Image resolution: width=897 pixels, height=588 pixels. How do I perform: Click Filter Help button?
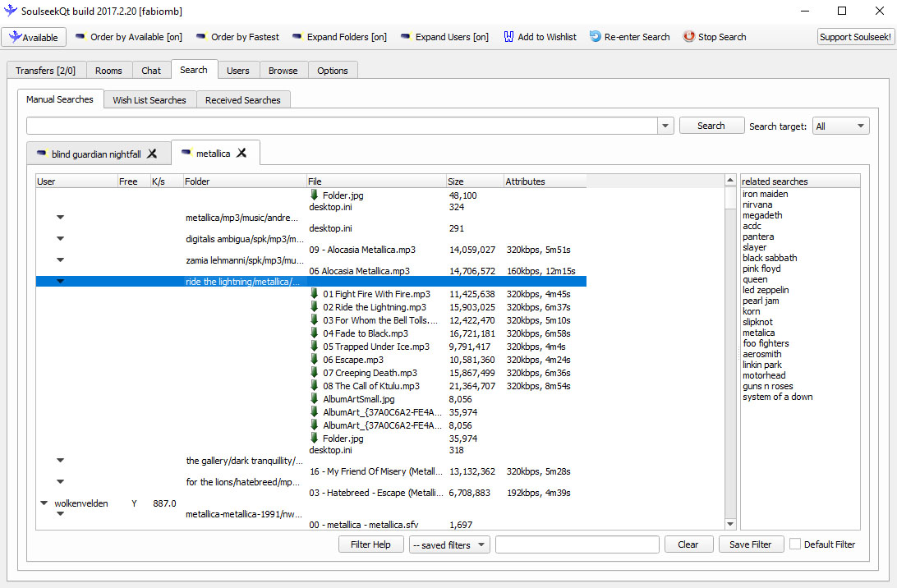tap(370, 544)
